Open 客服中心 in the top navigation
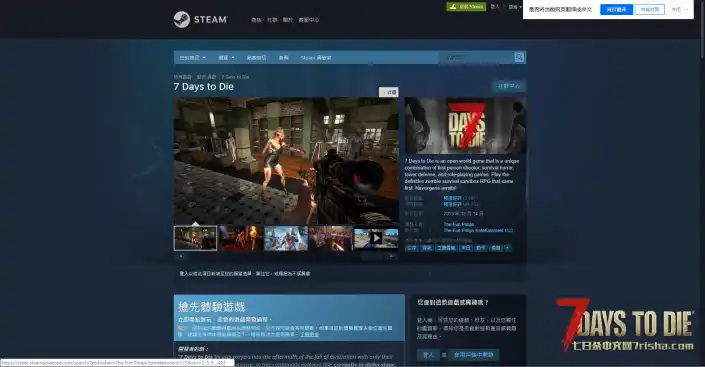The width and height of the screenshot is (705, 367). (x=309, y=20)
